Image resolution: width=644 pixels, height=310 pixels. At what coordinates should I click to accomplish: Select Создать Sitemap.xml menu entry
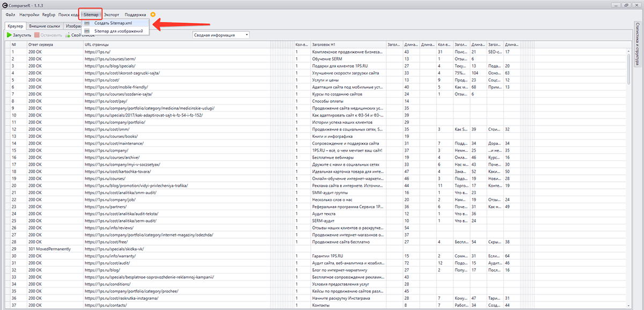(113, 23)
